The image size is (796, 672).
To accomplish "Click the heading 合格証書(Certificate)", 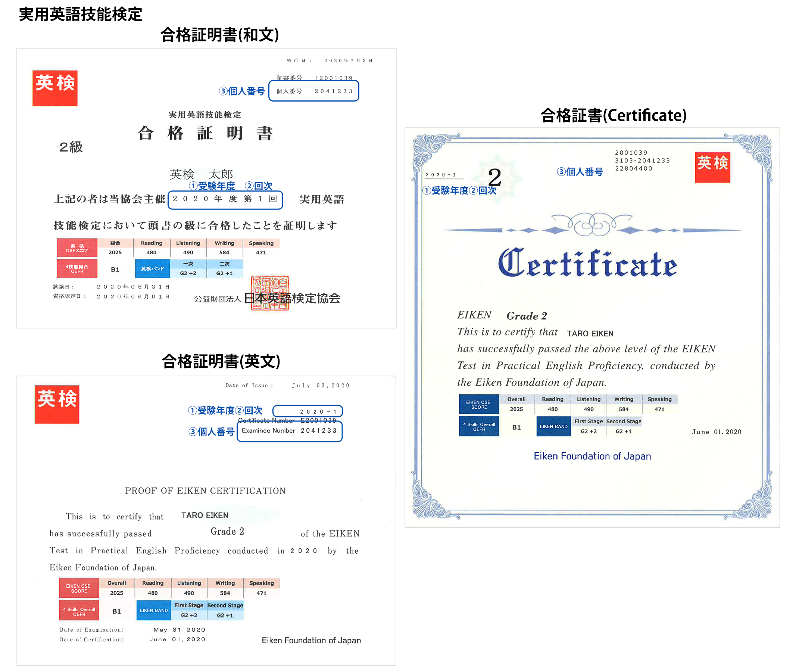I will pyautogui.click(x=613, y=115).
